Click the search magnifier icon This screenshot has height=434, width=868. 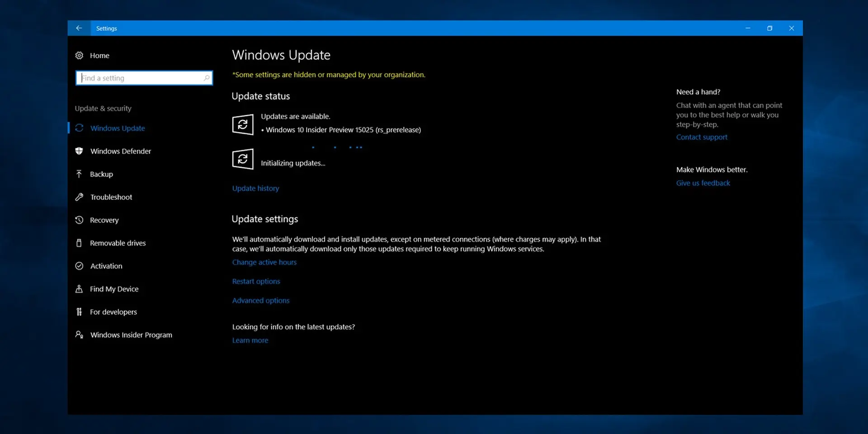pos(207,78)
